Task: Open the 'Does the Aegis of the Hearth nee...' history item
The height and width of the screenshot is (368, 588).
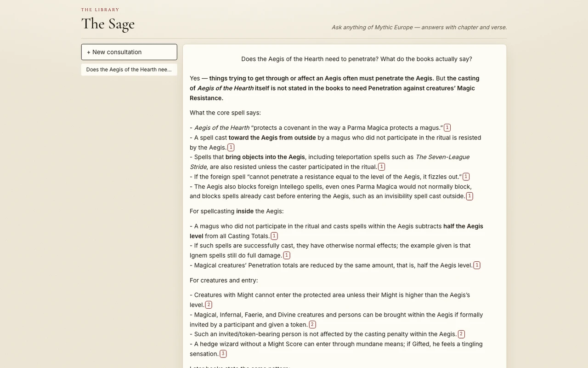Action: click(129, 69)
